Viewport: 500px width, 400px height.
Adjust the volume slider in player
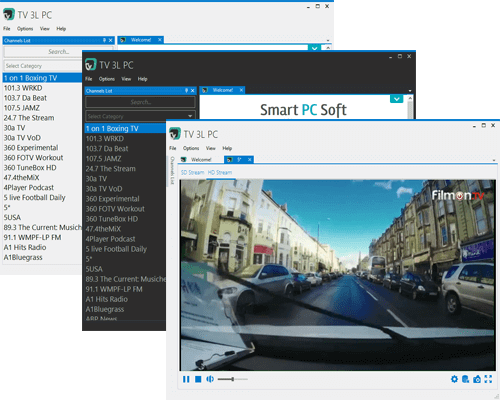[232, 379]
